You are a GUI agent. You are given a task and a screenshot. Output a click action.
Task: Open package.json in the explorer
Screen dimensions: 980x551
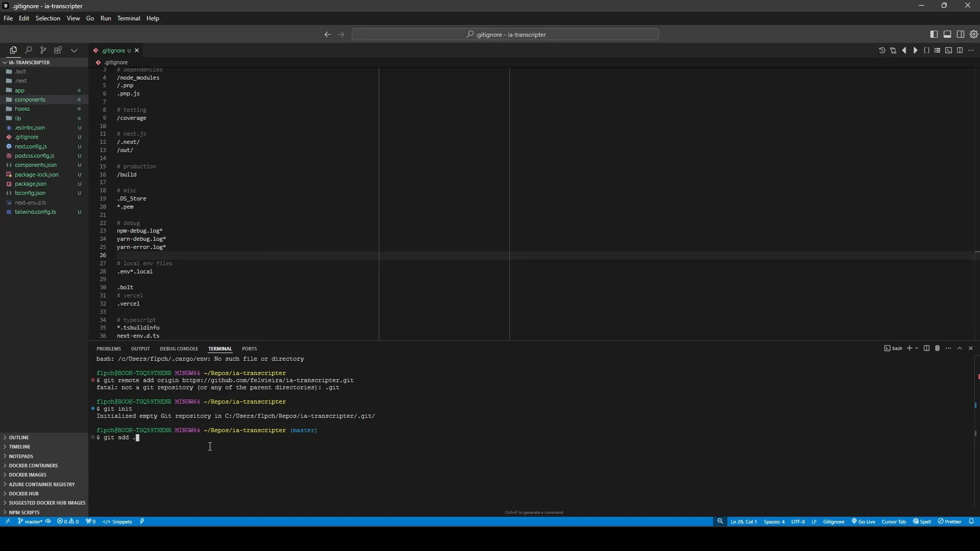tap(44, 184)
